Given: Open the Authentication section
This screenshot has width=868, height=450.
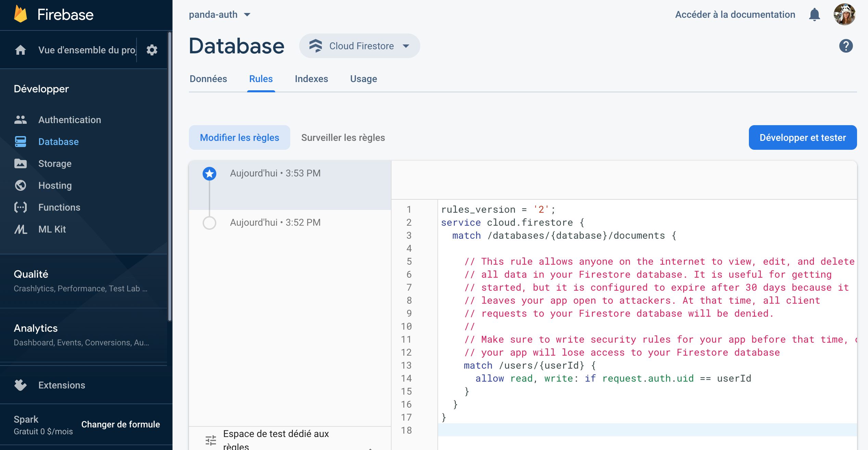Looking at the screenshot, I should [69, 120].
